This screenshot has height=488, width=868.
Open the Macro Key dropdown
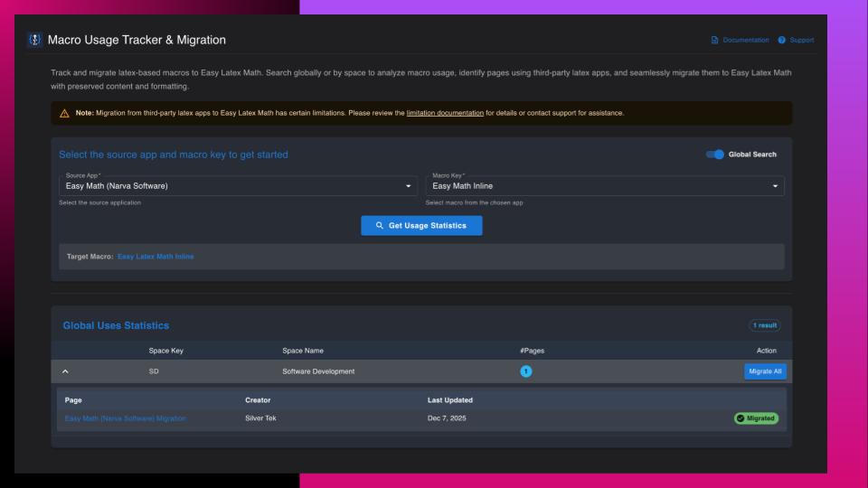point(605,186)
